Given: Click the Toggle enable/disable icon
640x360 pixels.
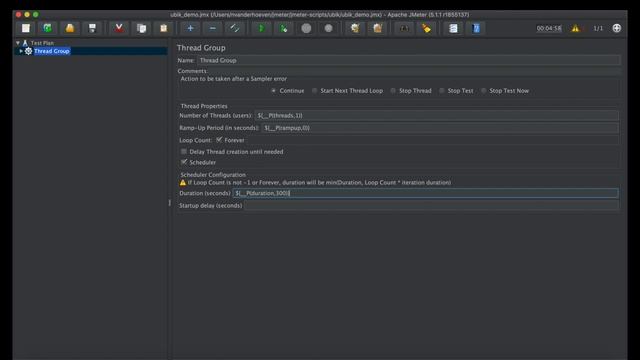Looking at the screenshot, I should pyautogui.click(x=235, y=28).
